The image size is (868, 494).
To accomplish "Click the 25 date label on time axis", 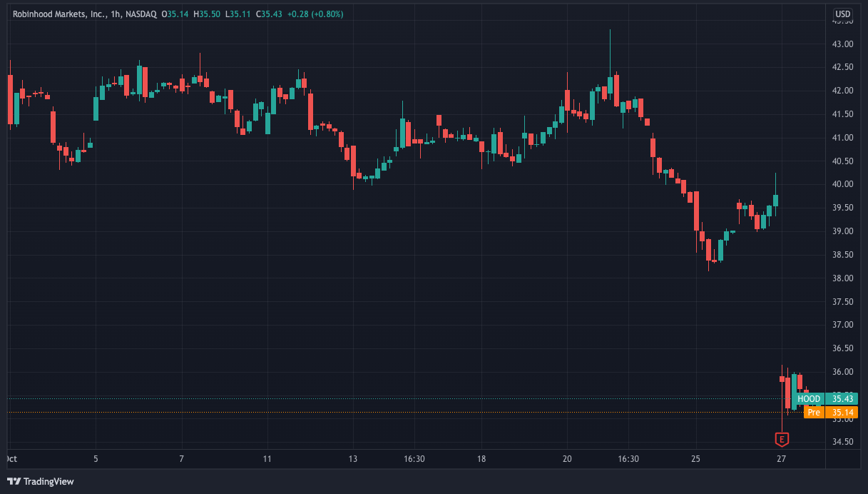I will point(696,458).
